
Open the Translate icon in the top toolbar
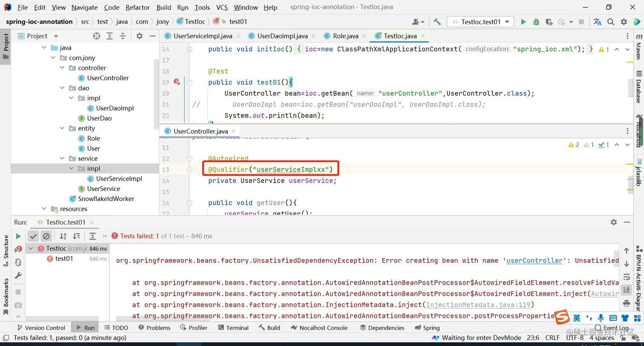point(598,22)
